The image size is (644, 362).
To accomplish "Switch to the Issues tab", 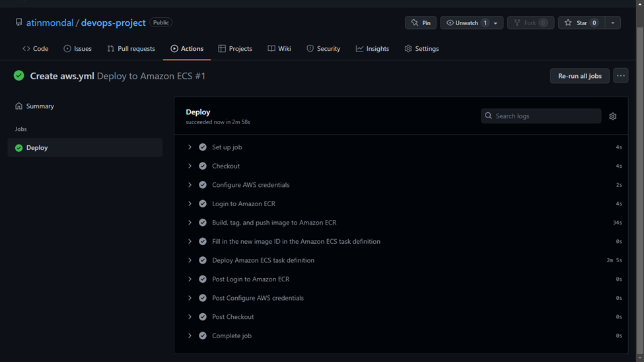I will pos(78,48).
